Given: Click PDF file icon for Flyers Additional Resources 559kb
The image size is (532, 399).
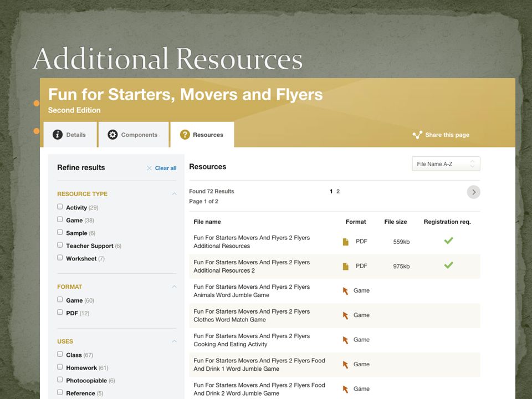Looking at the screenshot, I should click(345, 242).
